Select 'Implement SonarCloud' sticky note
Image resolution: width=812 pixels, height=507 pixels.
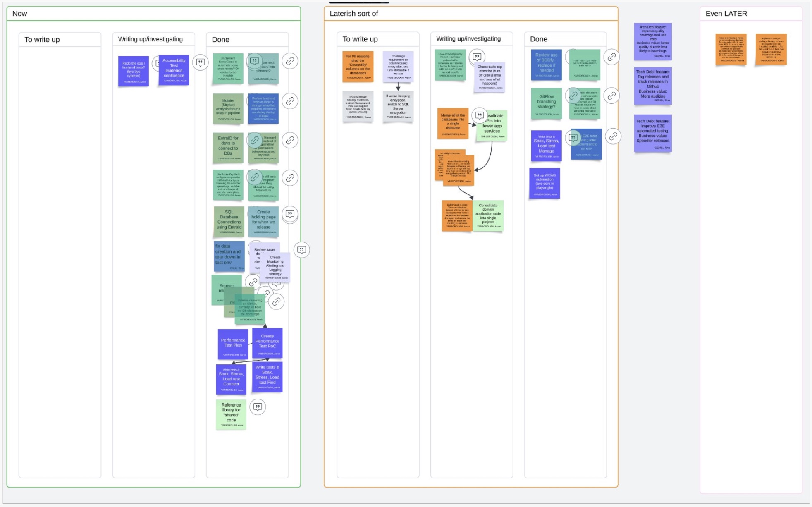[x=228, y=69]
